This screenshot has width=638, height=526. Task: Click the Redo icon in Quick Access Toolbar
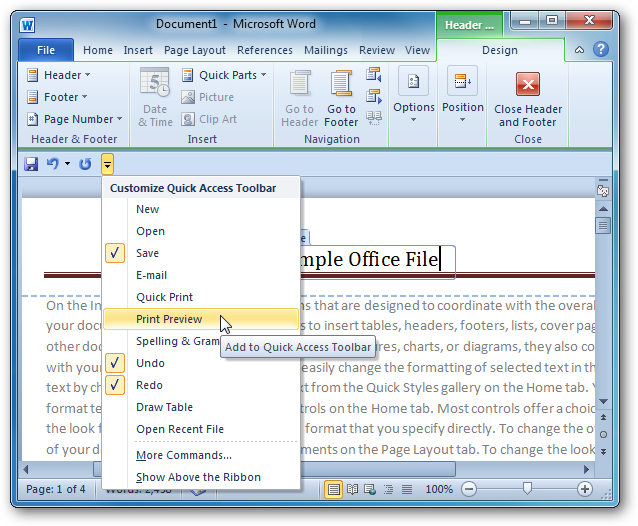tap(85, 164)
